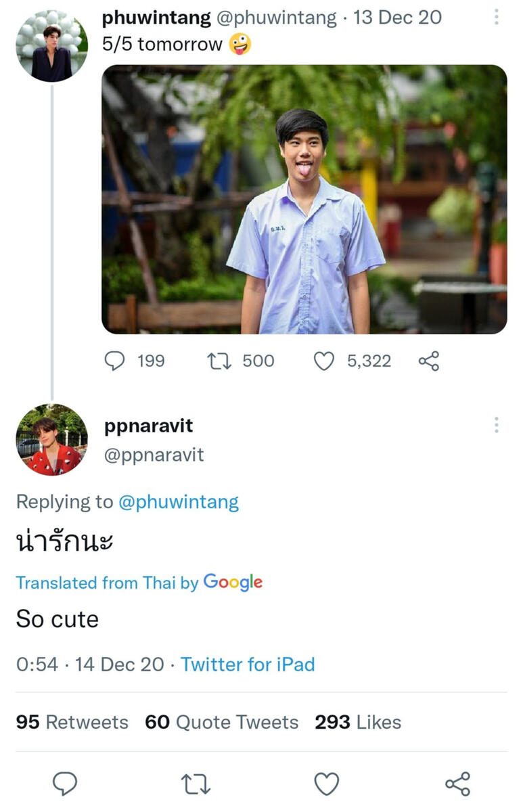Open ppnaravit's profile avatar
The height and width of the screenshot is (812, 523).
[51, 440]
